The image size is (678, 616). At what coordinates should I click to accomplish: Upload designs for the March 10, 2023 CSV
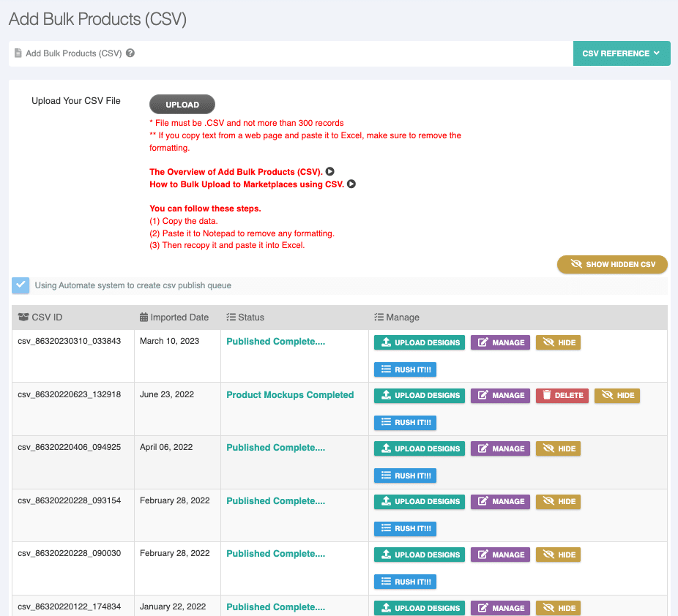[x=420, y=342]
